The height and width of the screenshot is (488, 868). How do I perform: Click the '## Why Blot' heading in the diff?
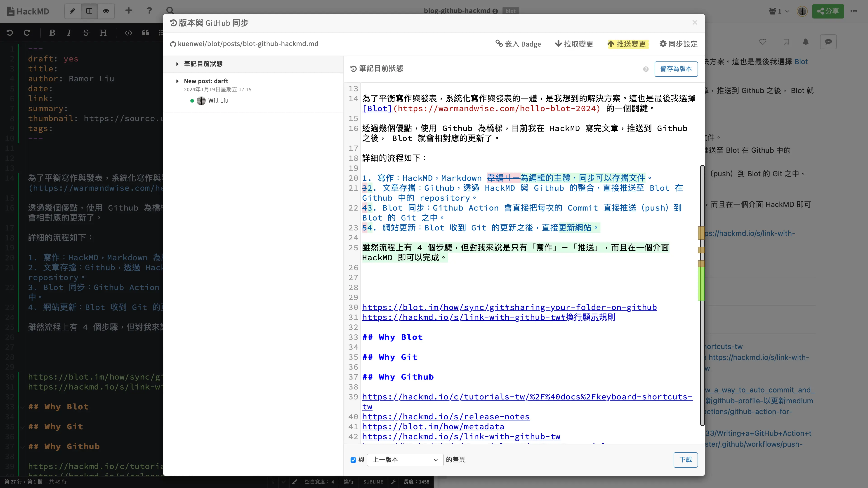[393, 338]
